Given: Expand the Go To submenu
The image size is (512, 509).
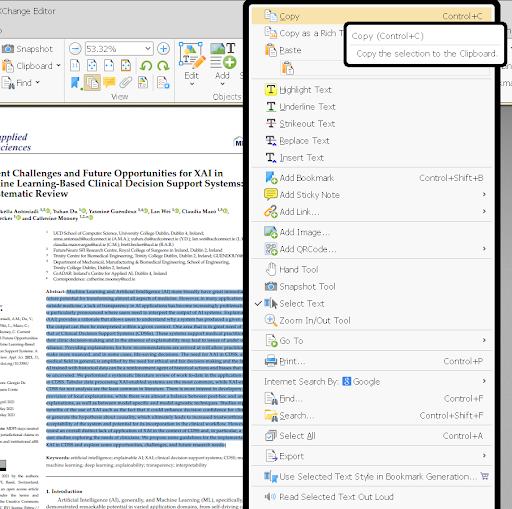Looking at the screenshot, I should click(372, 341).
